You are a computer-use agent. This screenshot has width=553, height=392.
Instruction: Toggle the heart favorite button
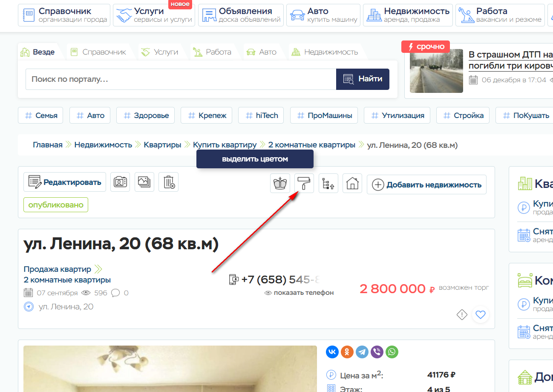tap(481, 315)
